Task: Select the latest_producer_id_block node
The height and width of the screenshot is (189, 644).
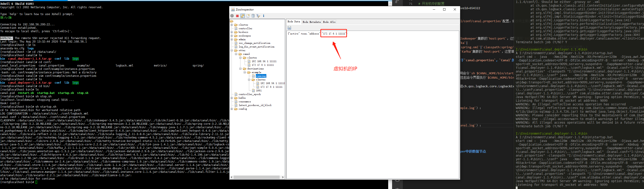Action: [255, 105]
